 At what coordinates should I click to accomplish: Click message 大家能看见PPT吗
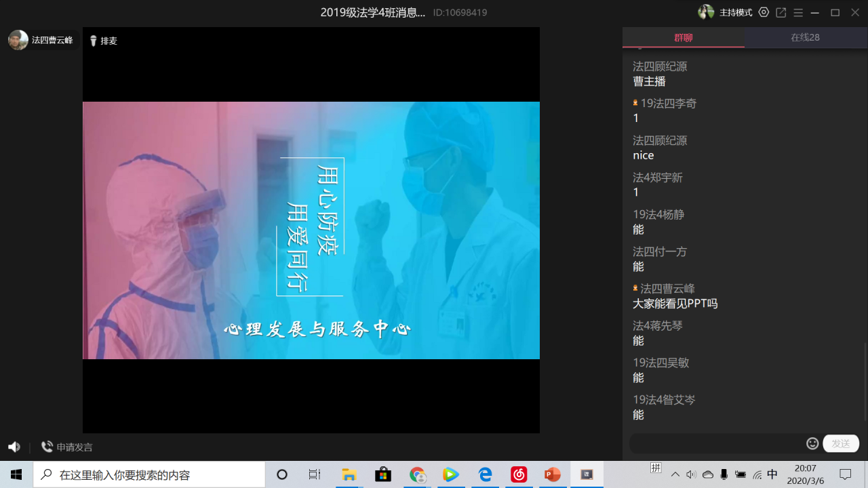click(x=675, y=304)
